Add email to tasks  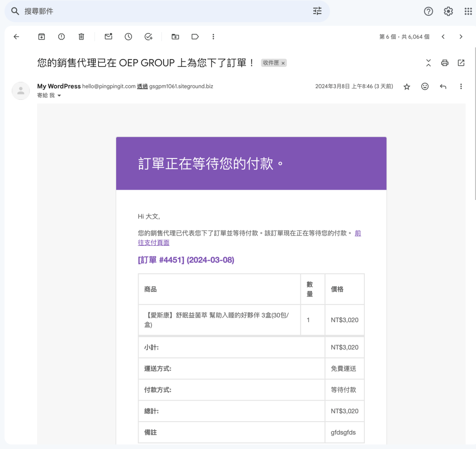tap(148, 37)
